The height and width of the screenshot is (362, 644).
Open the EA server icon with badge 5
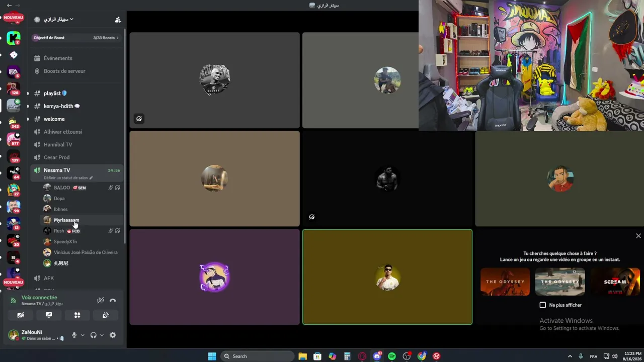tap(14, 72)
